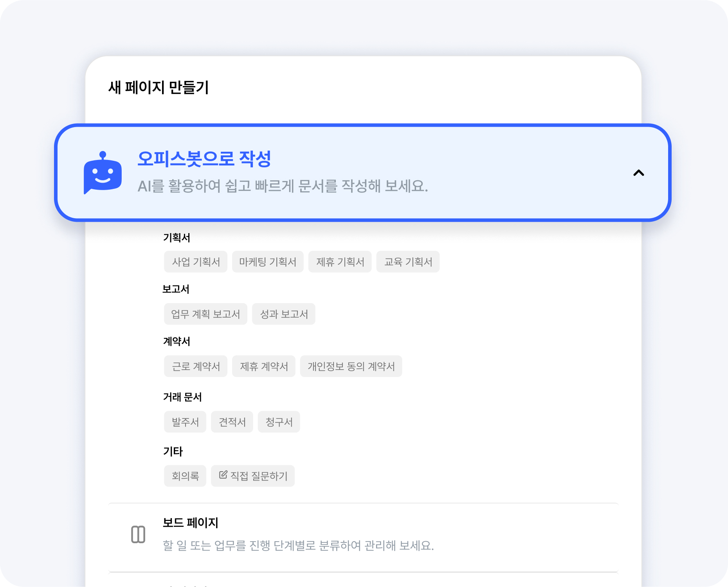Click the 기획서 category heading

point(177,238)
